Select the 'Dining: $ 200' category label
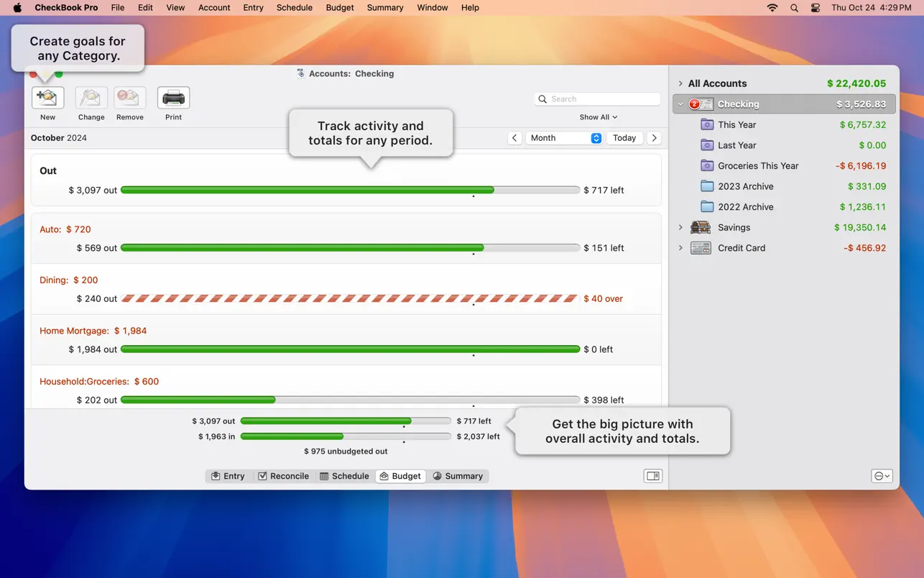Screen dimensions: 924x578 click(x=69, y=280)
